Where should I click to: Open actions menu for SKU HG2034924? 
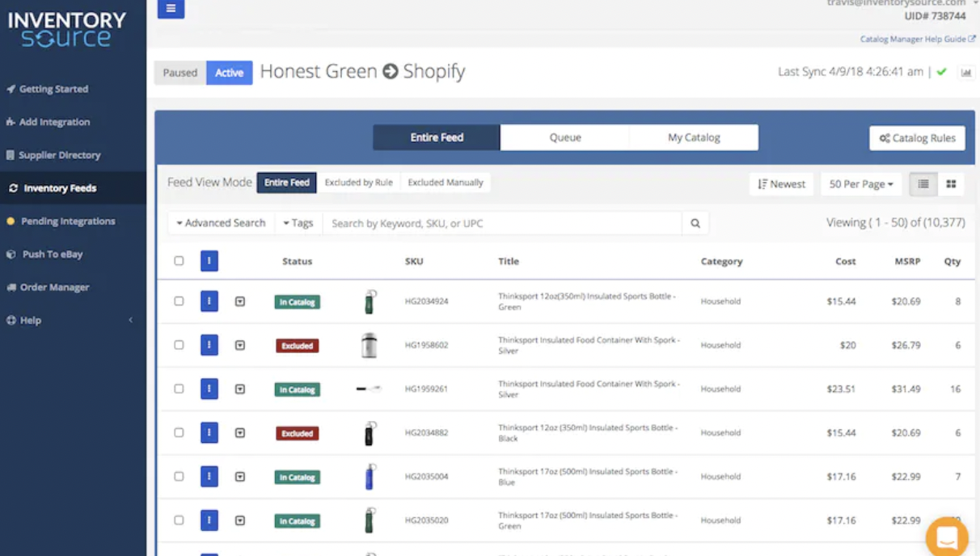point(209,301)
